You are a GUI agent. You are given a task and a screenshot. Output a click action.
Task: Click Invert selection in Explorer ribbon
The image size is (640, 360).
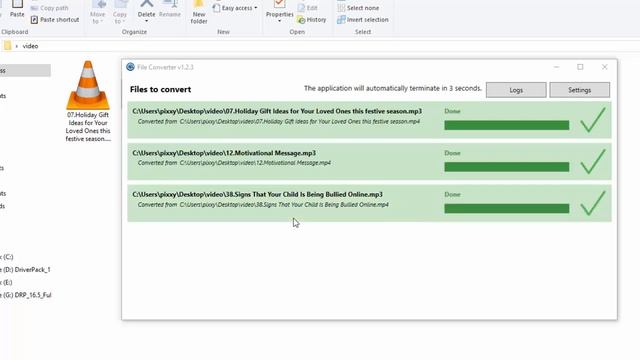coord(363,20)
